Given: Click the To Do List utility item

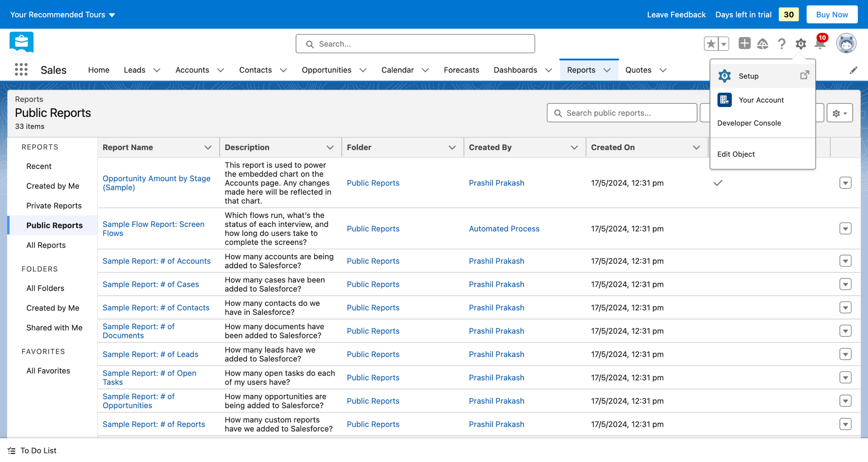Looking at the screenshot, I should [x=32, y=450].
